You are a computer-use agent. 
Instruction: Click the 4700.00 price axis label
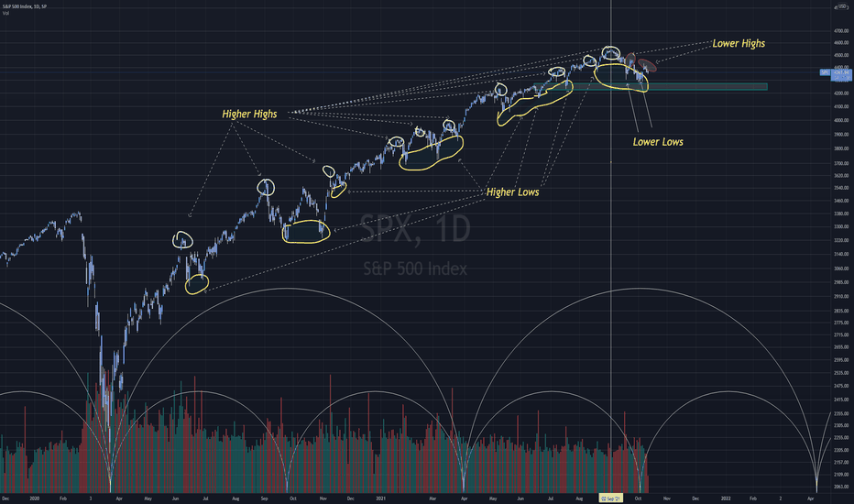841,31
